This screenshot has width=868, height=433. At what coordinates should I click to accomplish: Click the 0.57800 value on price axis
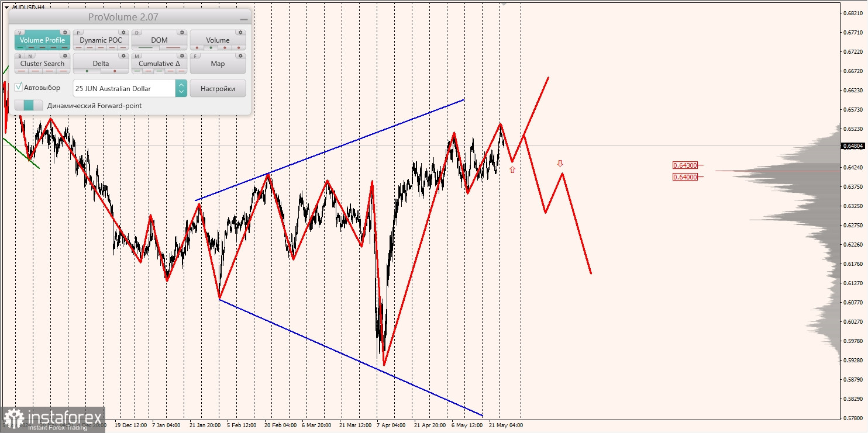tap(853, 418)
